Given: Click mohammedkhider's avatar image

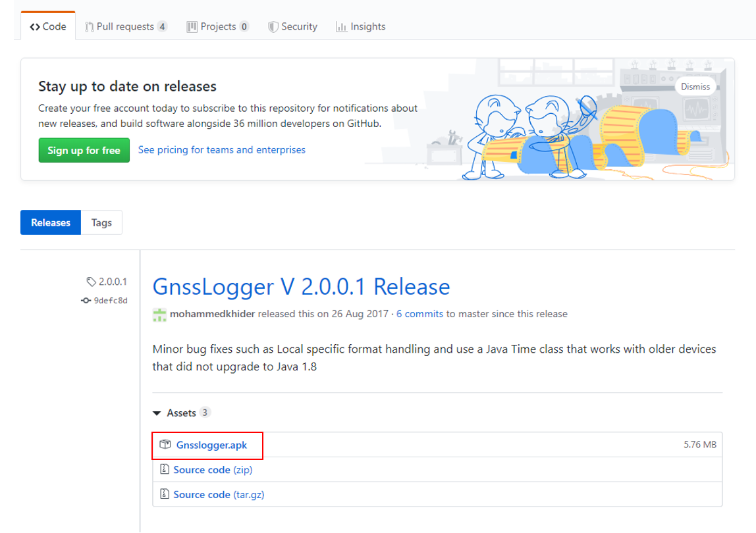Looking at the screenshot, I should (x=159, y=315).
